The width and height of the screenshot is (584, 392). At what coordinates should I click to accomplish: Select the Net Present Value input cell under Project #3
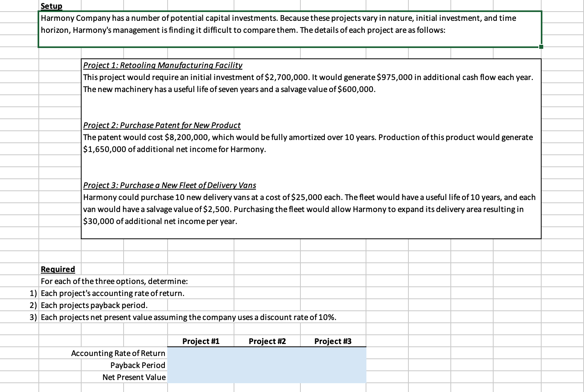332,377
